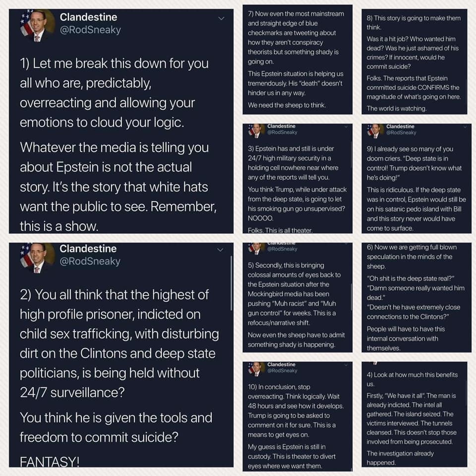Image resolution: width=476 pixels, height=476 pixels.
Task: Open the Clandestine display name on tweet 1
Action: 88,17
